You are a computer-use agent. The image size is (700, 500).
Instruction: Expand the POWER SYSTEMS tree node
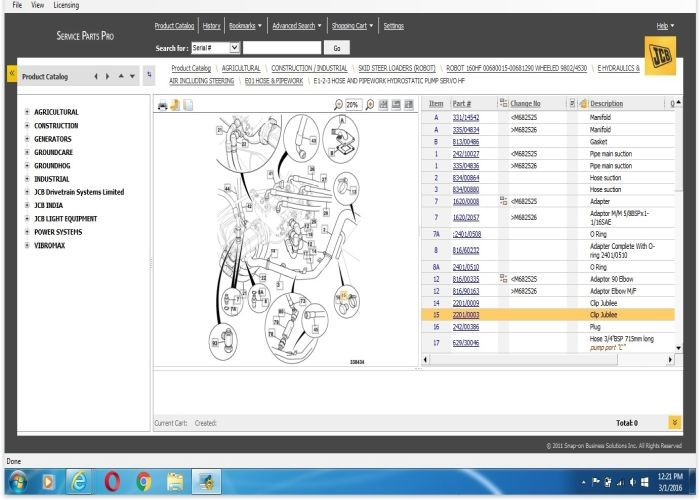[27, 231]
